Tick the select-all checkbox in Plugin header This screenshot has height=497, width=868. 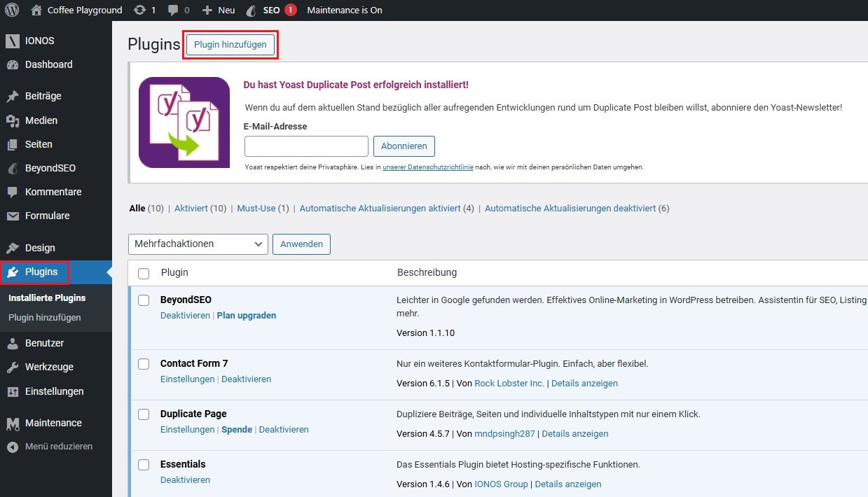[144, 273]
